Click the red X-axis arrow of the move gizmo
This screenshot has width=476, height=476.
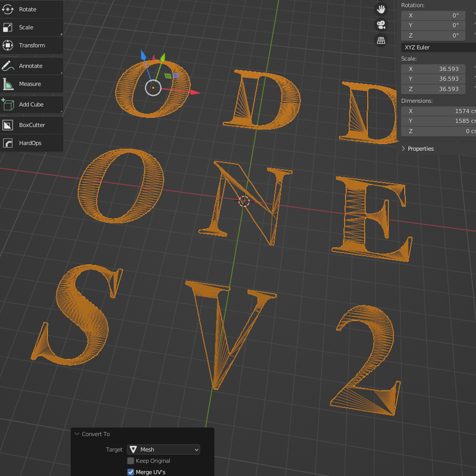click(x=195, y=92)
